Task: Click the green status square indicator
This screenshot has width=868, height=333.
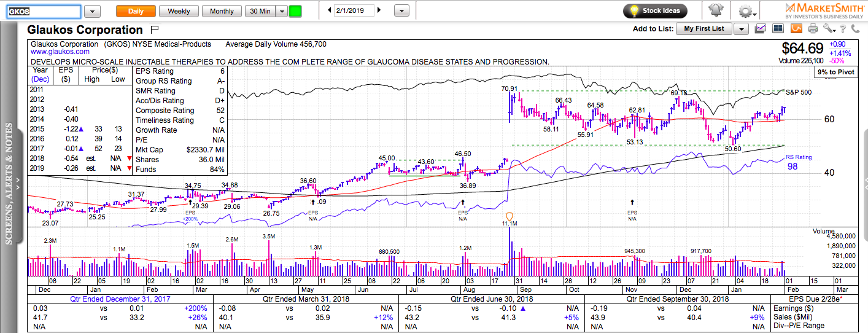Action: (x=295, y=11)
